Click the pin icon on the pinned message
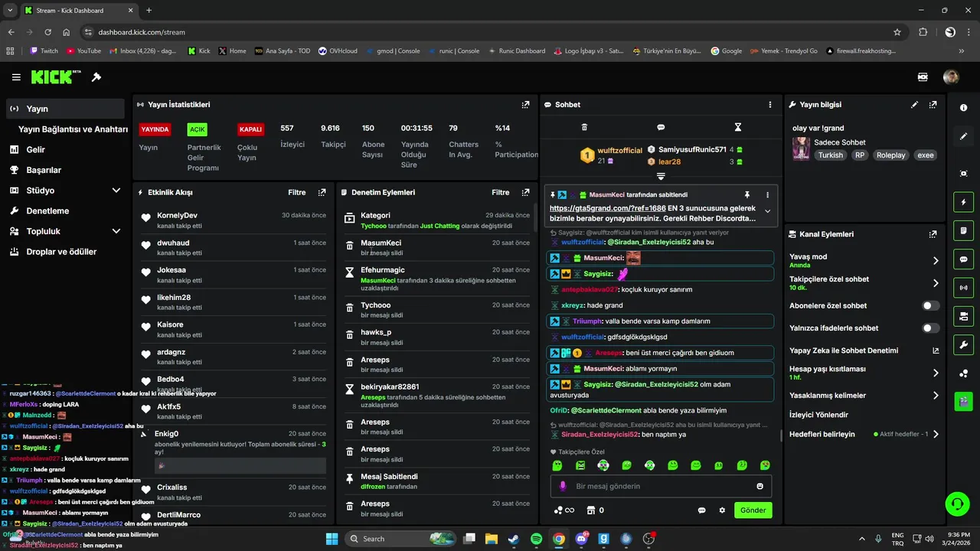The width and height of the screenshot is (980, 551). click(x=747, y=195)
